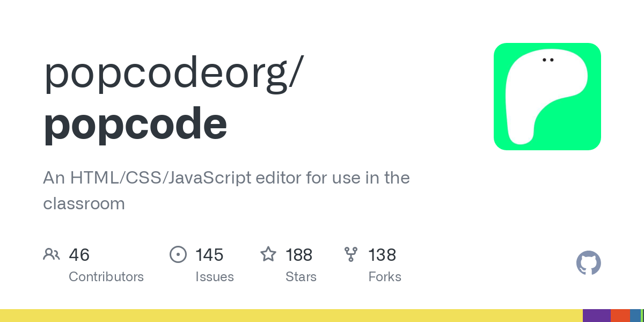Open the Issues label
644x322 pixels.
coord(215,277)
